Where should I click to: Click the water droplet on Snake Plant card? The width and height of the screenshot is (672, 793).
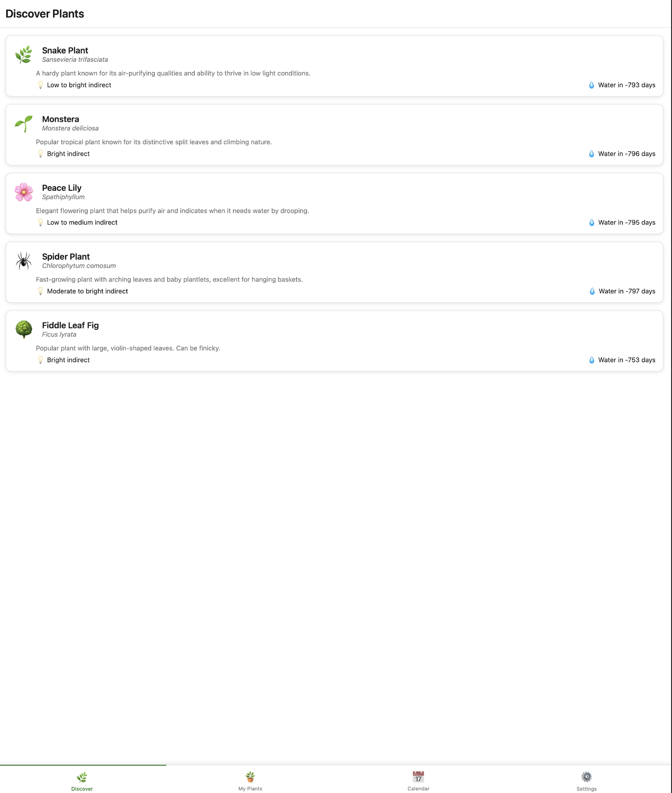pos(592,85)
